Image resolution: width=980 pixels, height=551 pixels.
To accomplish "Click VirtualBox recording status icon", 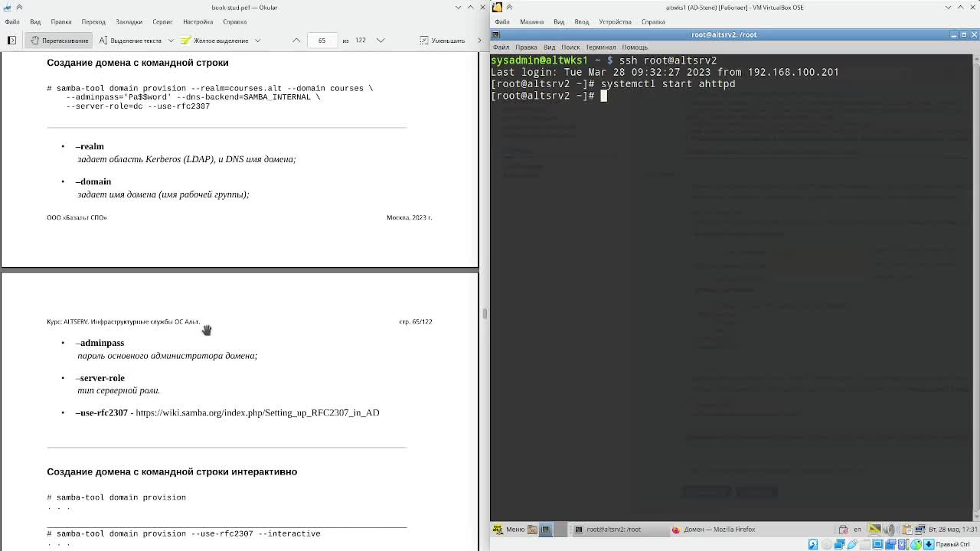I will (x=890, y=544).
